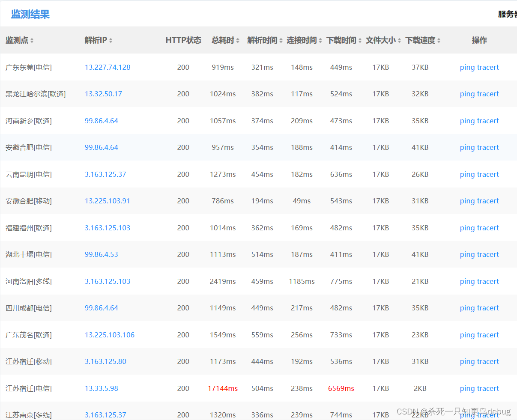Select the red 6569ms download time value

(341, 388)
